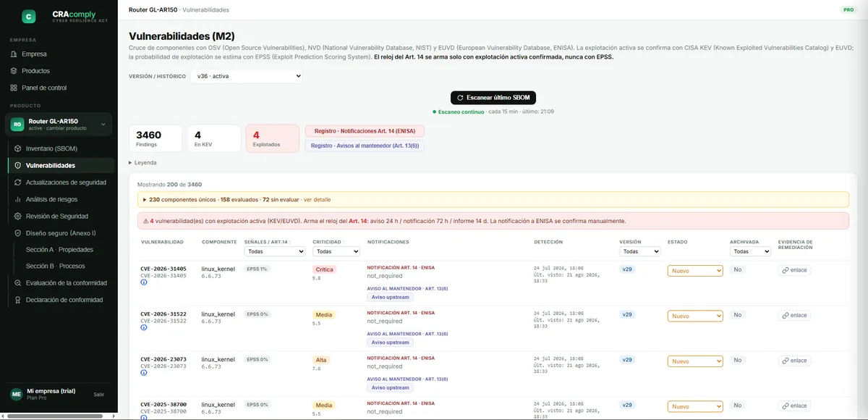Click the ver detalle link

pos(317,199)
